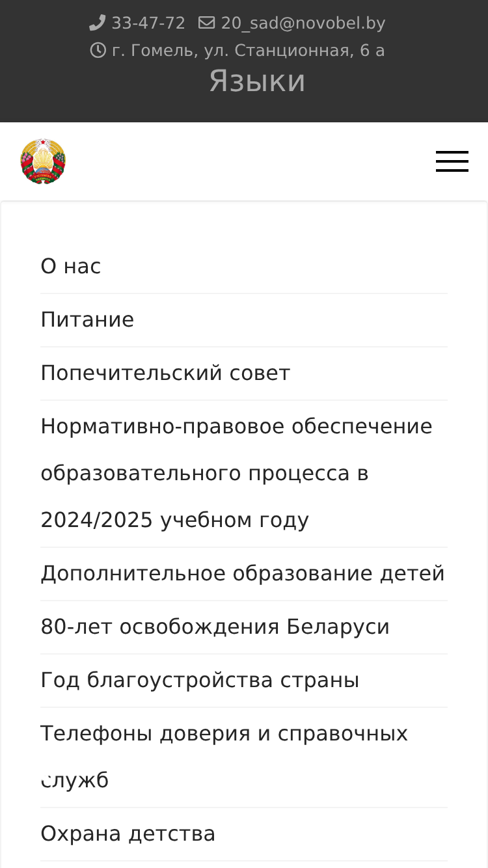
Task: Click the word служб in the menu
Action: [74, 780]
